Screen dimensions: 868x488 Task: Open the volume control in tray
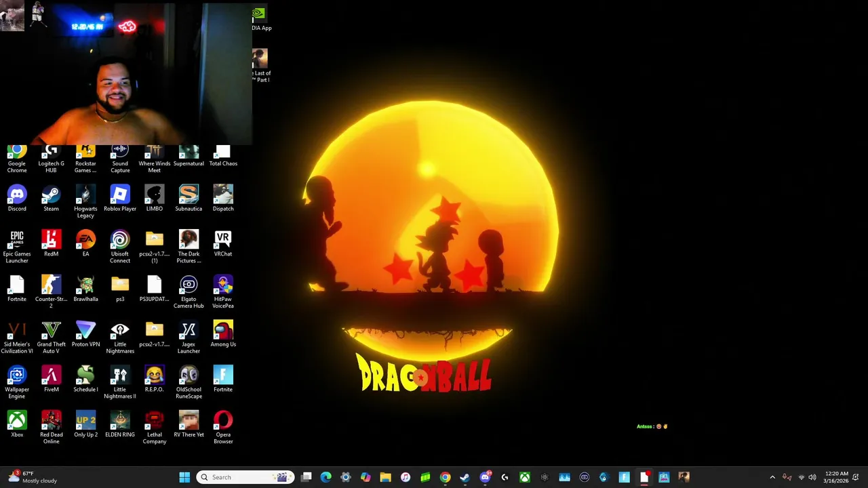coord(812,477)
